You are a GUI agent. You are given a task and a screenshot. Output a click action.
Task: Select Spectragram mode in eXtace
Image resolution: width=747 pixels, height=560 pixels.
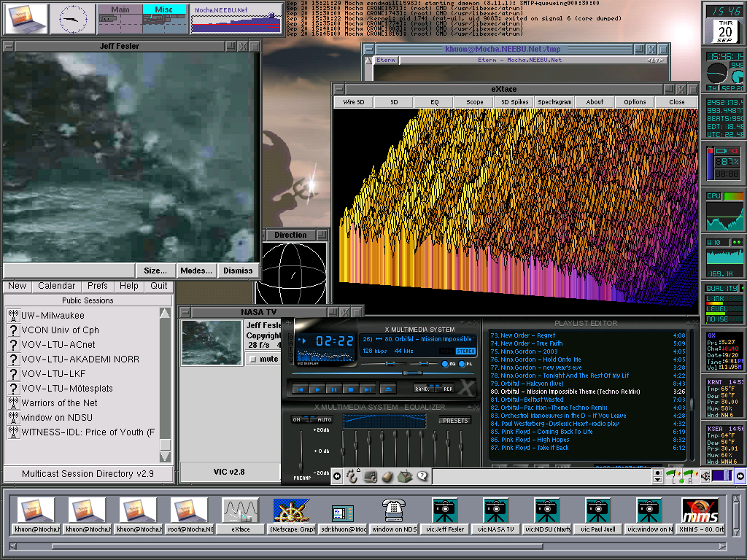554,102
